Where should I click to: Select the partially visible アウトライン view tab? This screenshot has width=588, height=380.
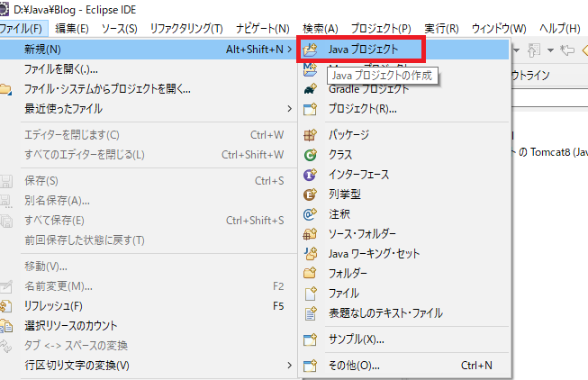[530, 76]
